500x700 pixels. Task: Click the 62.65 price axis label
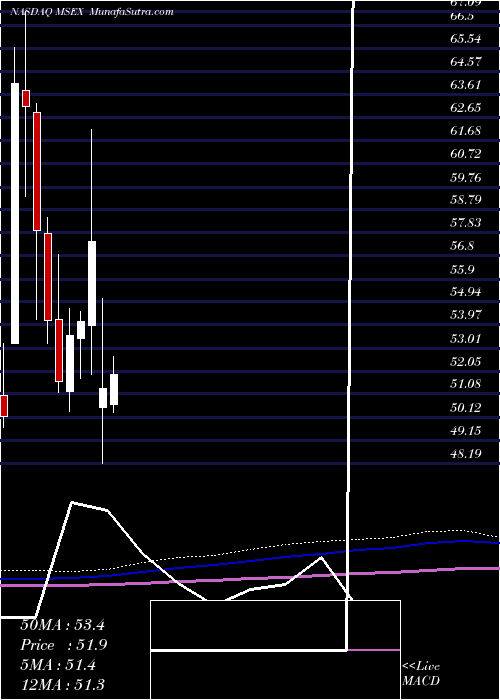pos(466,108)
